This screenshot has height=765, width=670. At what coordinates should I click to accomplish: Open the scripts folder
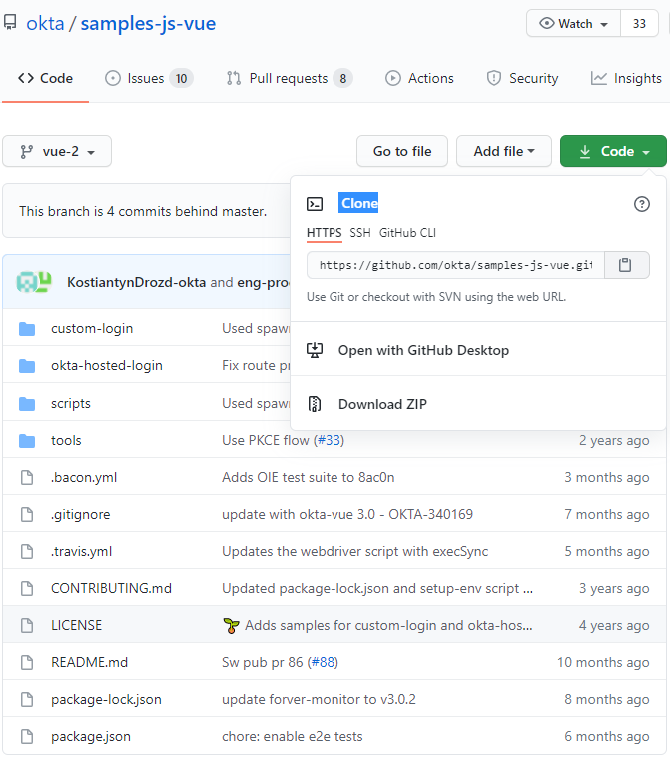[x=71, y=404]
